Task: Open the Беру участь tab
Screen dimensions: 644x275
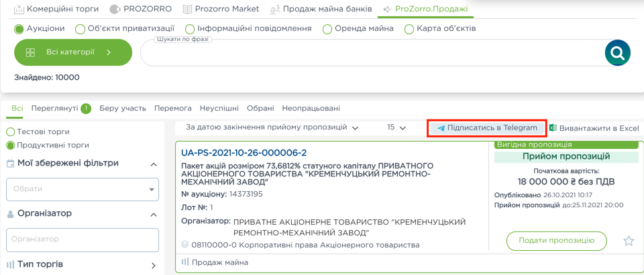Action: (123, 108)
